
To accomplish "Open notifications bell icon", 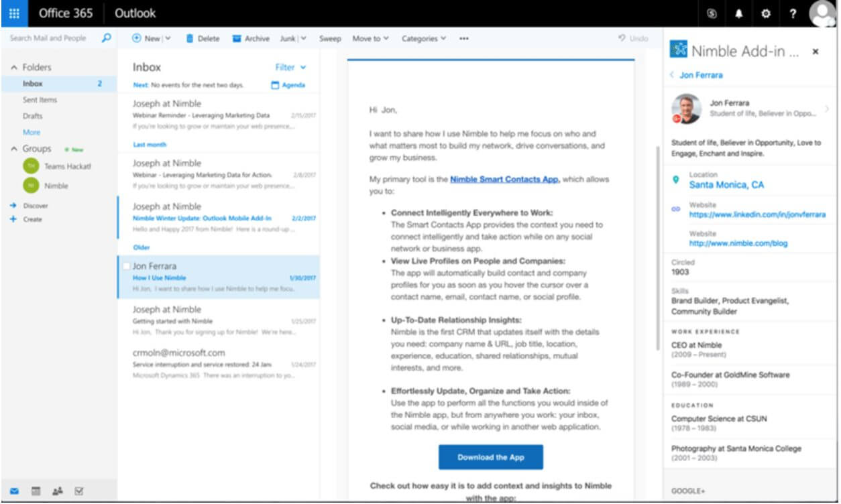I will [738, 13].
